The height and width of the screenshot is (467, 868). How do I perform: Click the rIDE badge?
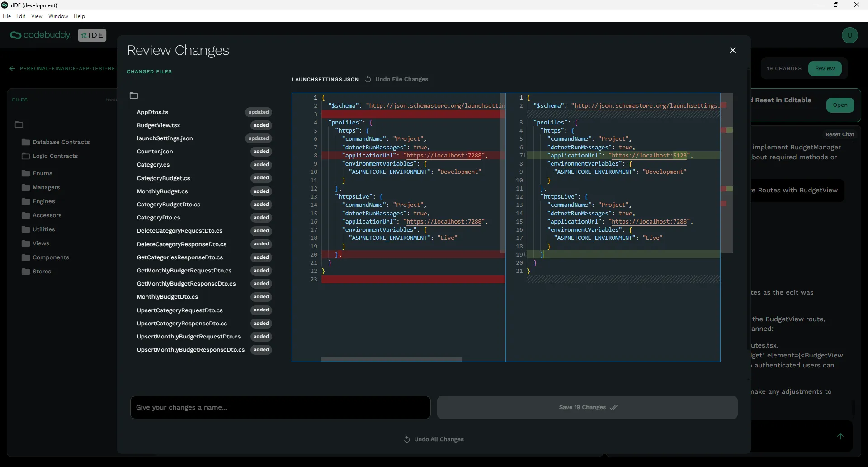pos(92,35)
